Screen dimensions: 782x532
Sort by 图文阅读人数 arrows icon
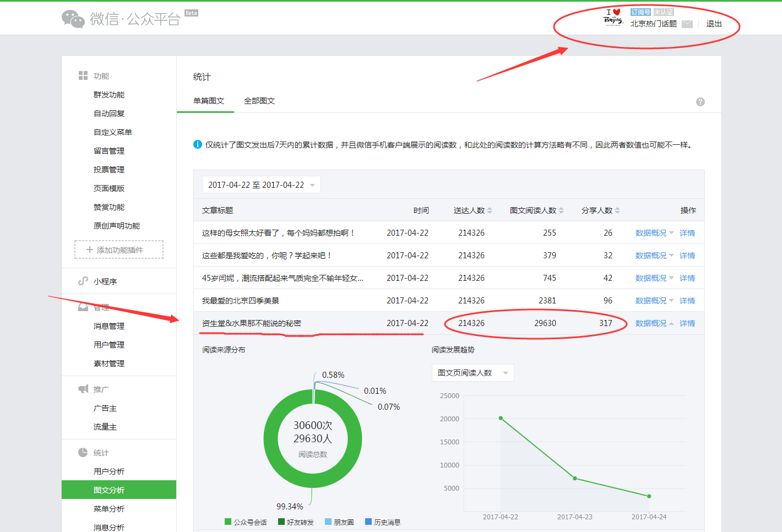click(x=561, y=210)
